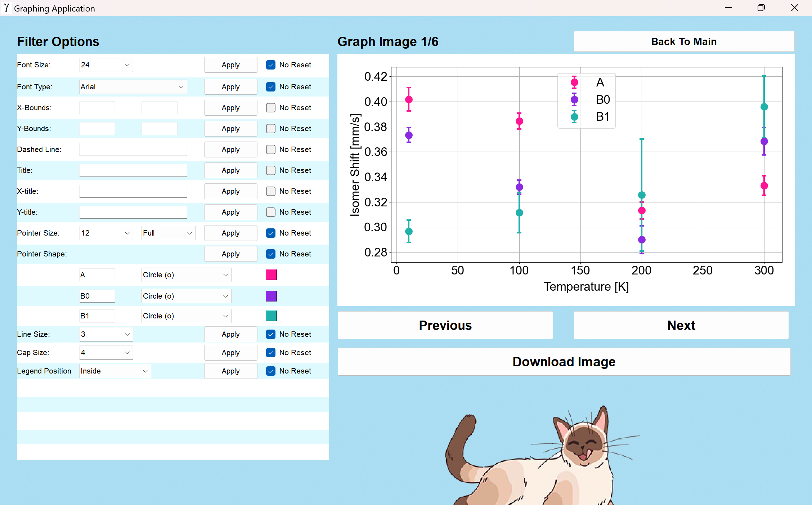Disable No Reset for Font Size

click(270, 65)
